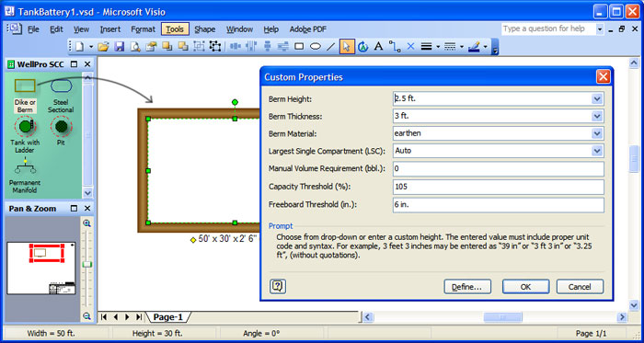
Task: Open the help question box dropdown arrow
Action: click(x=600, y=29)
